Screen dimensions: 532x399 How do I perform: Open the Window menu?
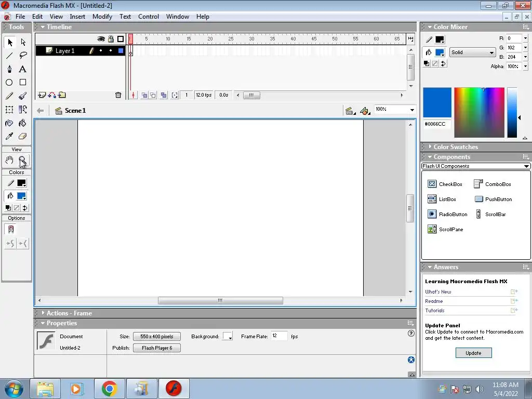tap(178, 17)
